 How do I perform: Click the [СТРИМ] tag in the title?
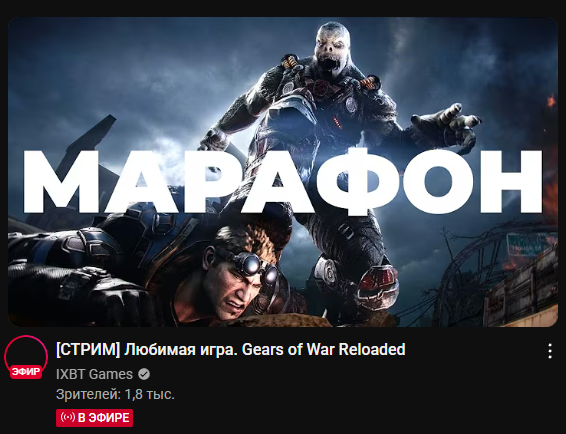tap(88, 350)
